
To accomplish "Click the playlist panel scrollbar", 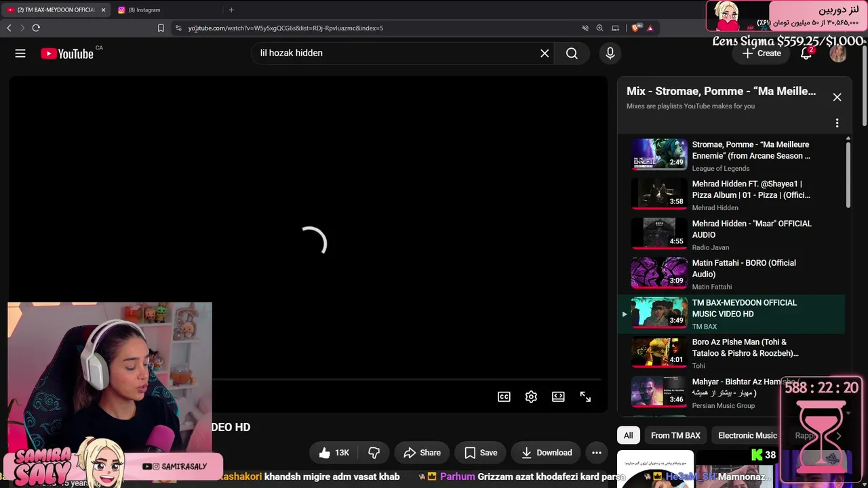I will (x=848, y=176).
